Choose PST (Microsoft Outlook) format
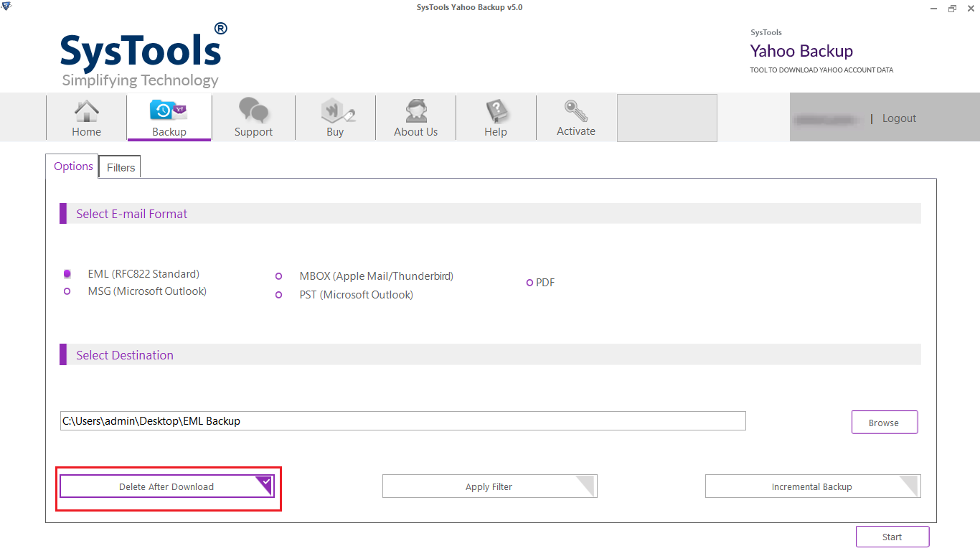 tap(344, 295)
